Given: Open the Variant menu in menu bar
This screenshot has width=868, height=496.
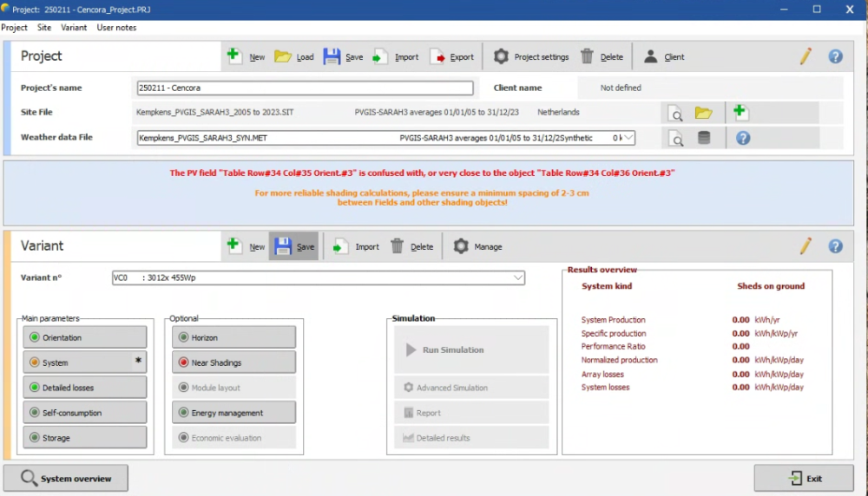Looking at the screenshot, I should 74,28.
